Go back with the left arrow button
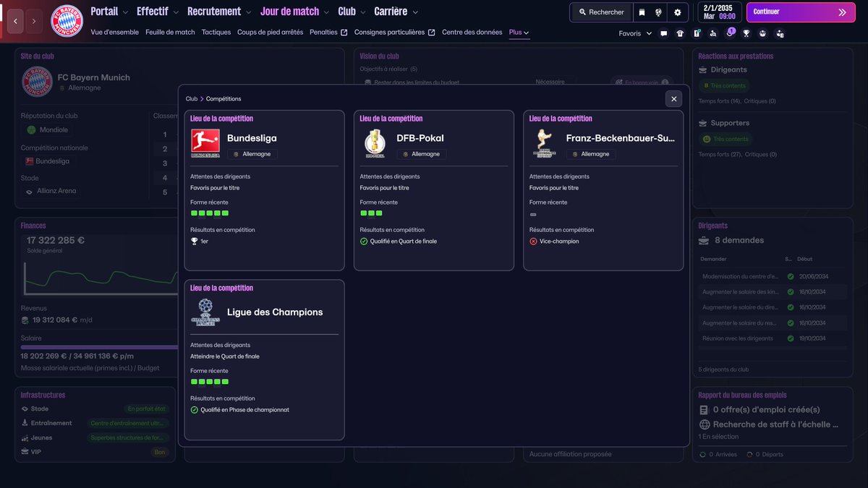Image resolution: width=868 pixels, height=488 pixels. click(x=15, y=21)
